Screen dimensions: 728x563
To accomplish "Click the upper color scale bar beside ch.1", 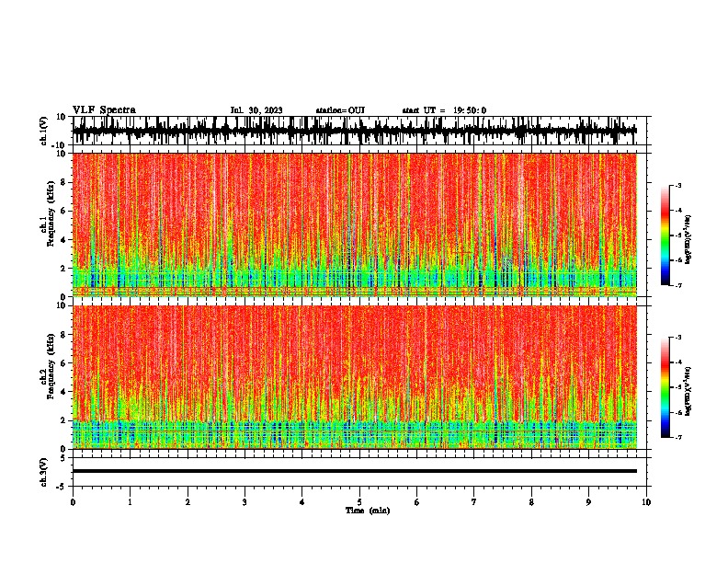I will 665,236.
